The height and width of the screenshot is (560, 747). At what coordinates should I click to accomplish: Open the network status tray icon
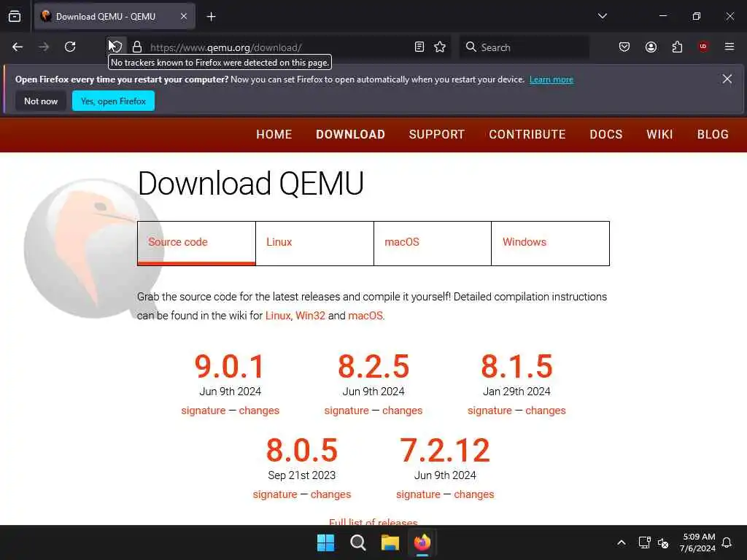point(645,542)
